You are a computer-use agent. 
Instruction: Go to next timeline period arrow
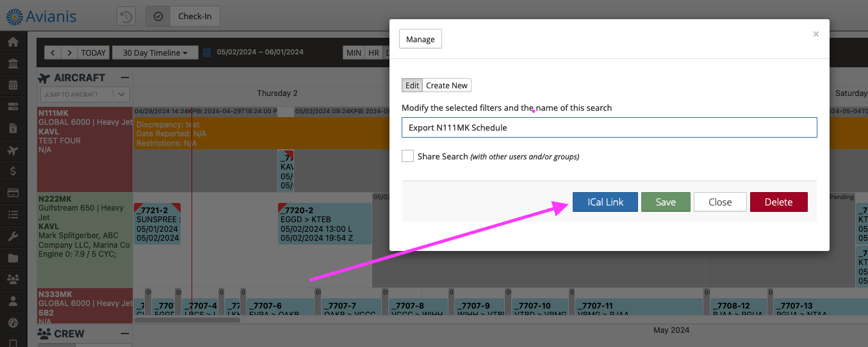pos(69,52)
